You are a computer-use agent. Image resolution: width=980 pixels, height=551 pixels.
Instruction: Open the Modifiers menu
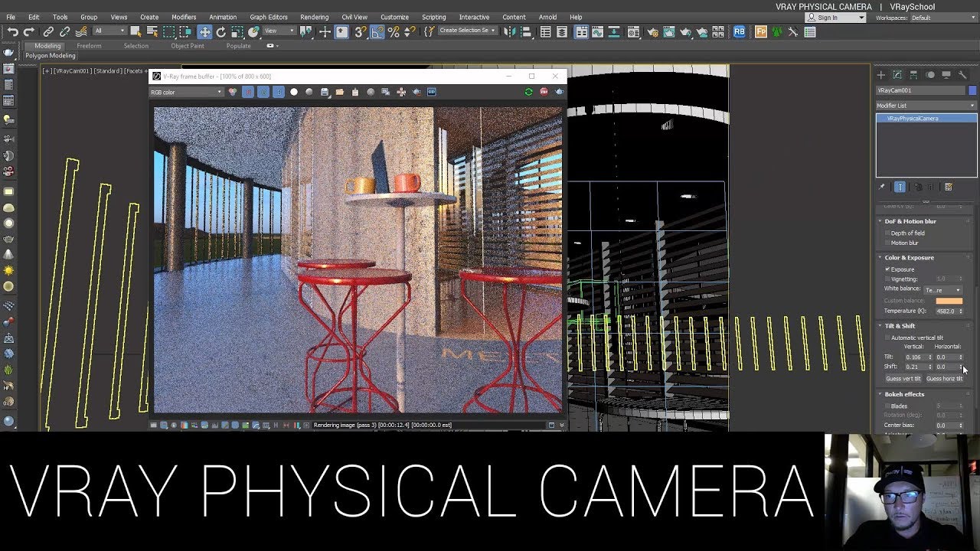pos(184,17)
